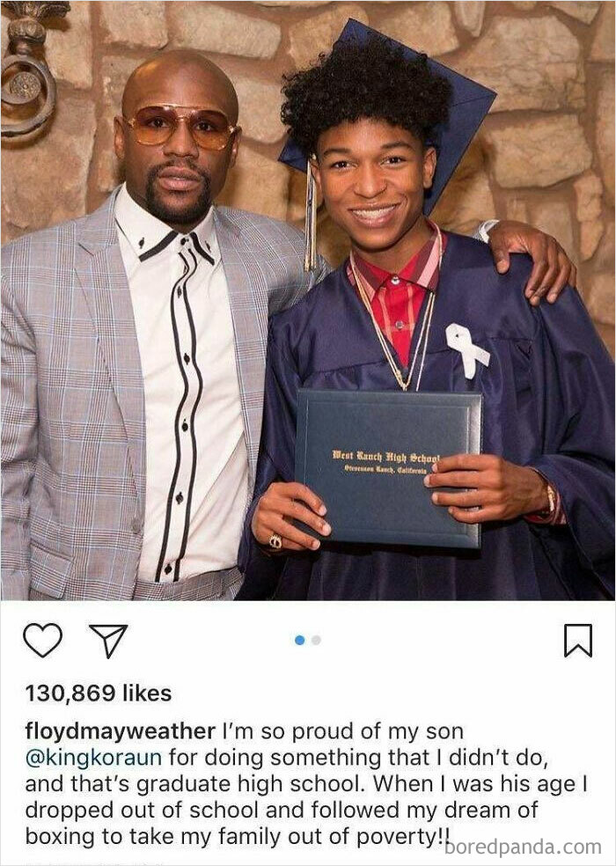Viewport: 616px width, 866px height.
Task: Click the tinted sunglasses in the photo
Action: 180,127
